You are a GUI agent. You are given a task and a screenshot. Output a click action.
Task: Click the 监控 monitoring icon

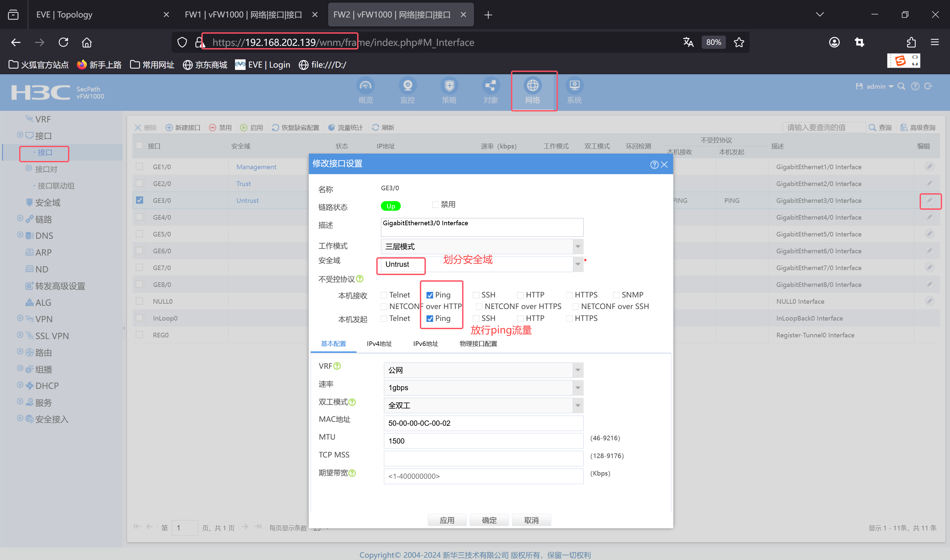click(407, 86)
